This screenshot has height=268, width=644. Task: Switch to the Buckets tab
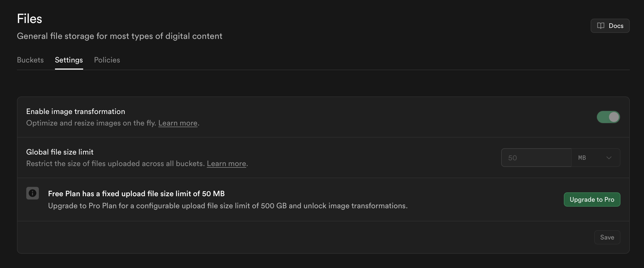(x=30, y=60)
